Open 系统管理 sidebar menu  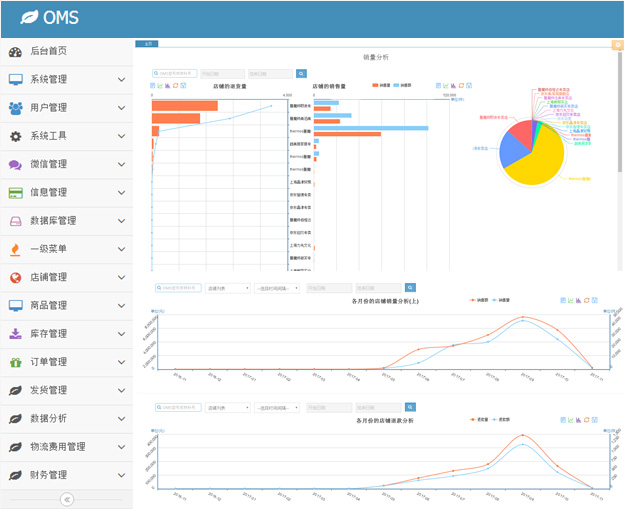(x=67, y=80)
